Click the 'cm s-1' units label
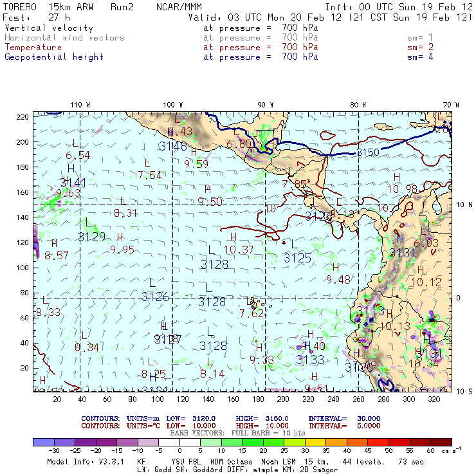Viewport: 476px width, 476px height. pos(451,450)
